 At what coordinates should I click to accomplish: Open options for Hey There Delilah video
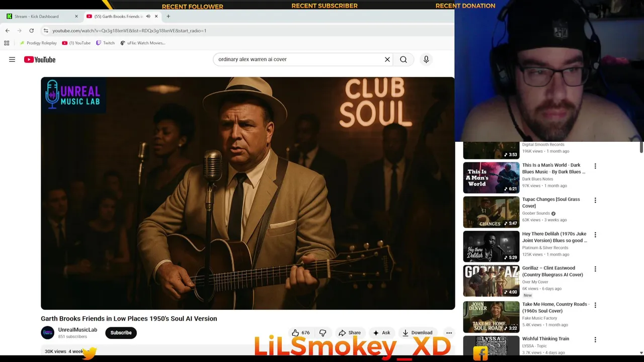[595, 235]
